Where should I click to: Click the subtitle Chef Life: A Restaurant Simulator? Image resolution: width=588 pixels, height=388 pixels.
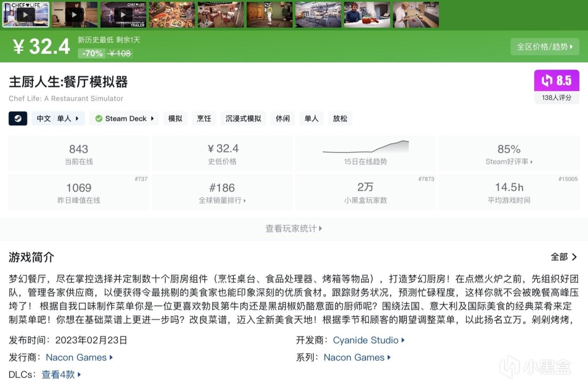pyautogui.click(x=66, y=98)
